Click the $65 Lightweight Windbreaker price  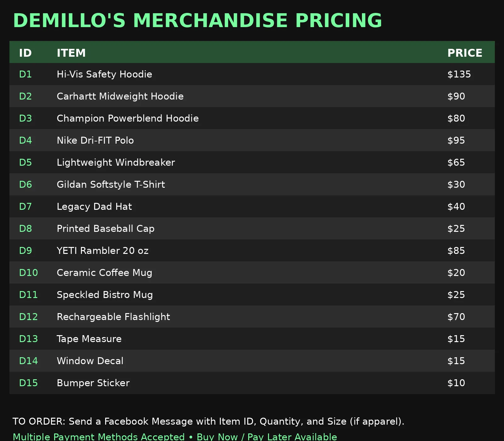click(456, 162)
